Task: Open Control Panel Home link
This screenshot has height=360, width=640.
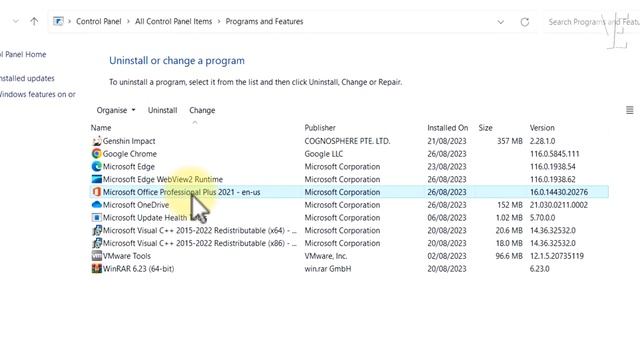Action: [23, 54]
